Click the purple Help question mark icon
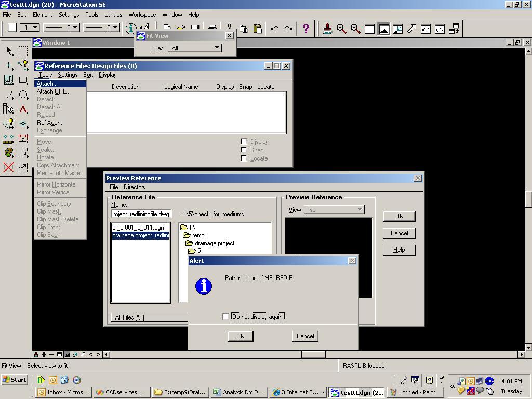This screenshot has height=399, width=532. (305, 29)
